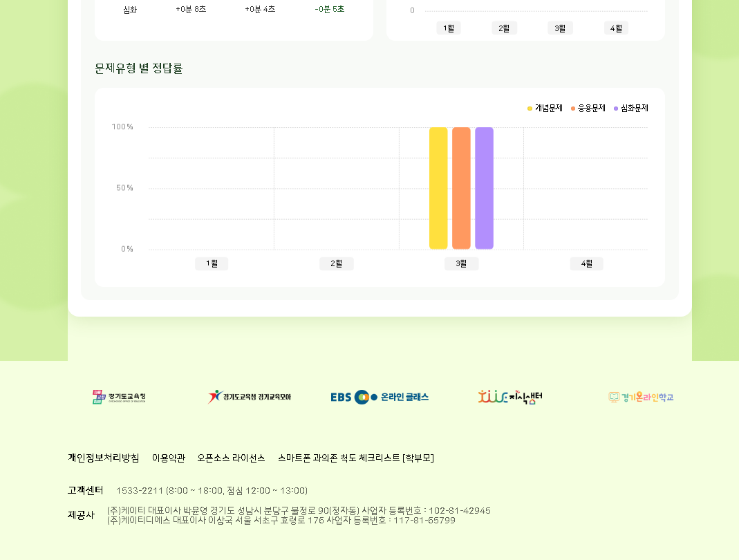Toggle the 심화문제 legend item
This screenshot has height=560, width=739.
point(630,109)
